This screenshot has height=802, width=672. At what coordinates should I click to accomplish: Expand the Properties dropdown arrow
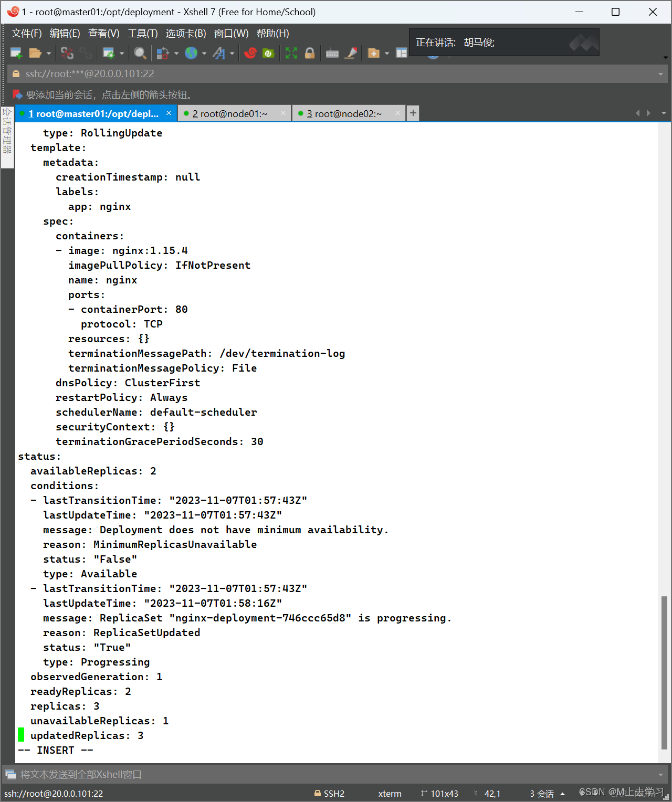click(122, 54)
